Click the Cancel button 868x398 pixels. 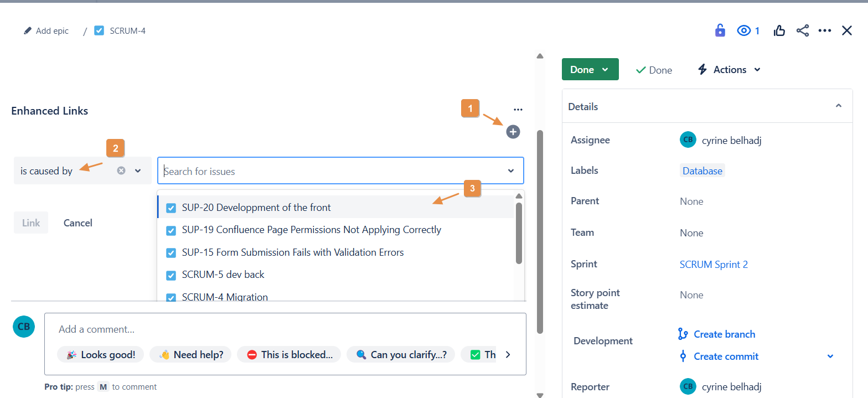pos(78,223)
